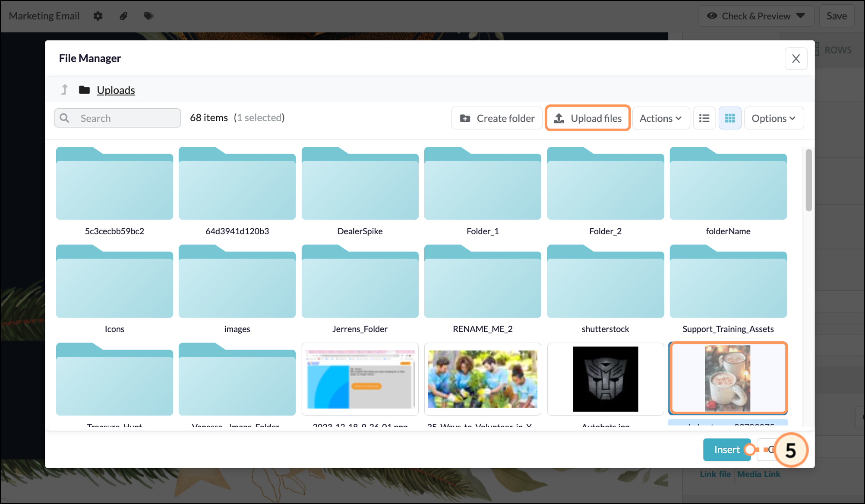Screen dimensions: 865x504
Task: Open the images folder
Action: click(x=237, y=281)
